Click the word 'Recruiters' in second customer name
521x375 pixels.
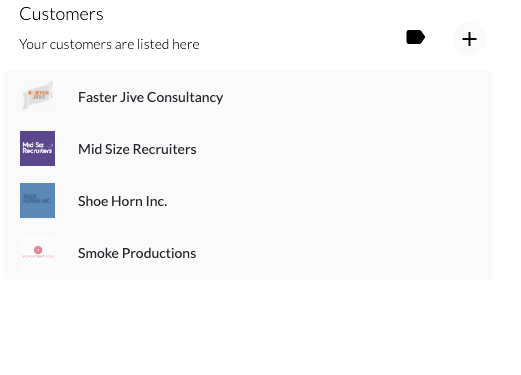pos(165,149)
